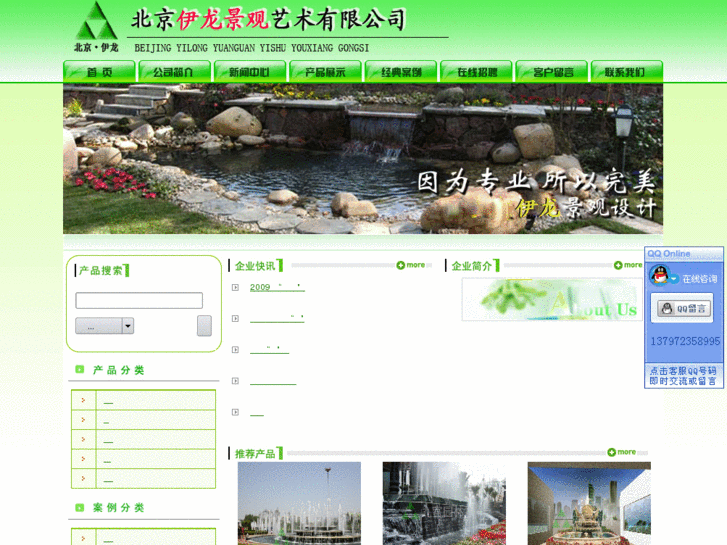
Task: Click the green triangle company logo
Action: (96, 21)
